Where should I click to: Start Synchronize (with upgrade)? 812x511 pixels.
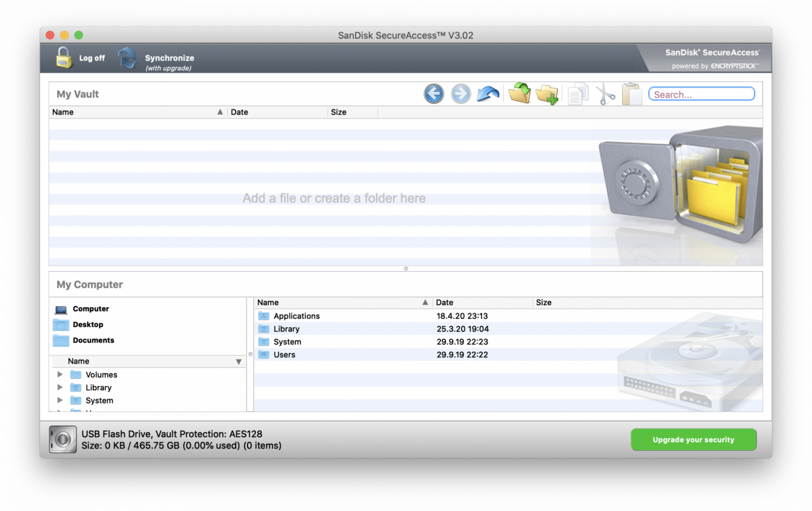(x=156, y=59)
